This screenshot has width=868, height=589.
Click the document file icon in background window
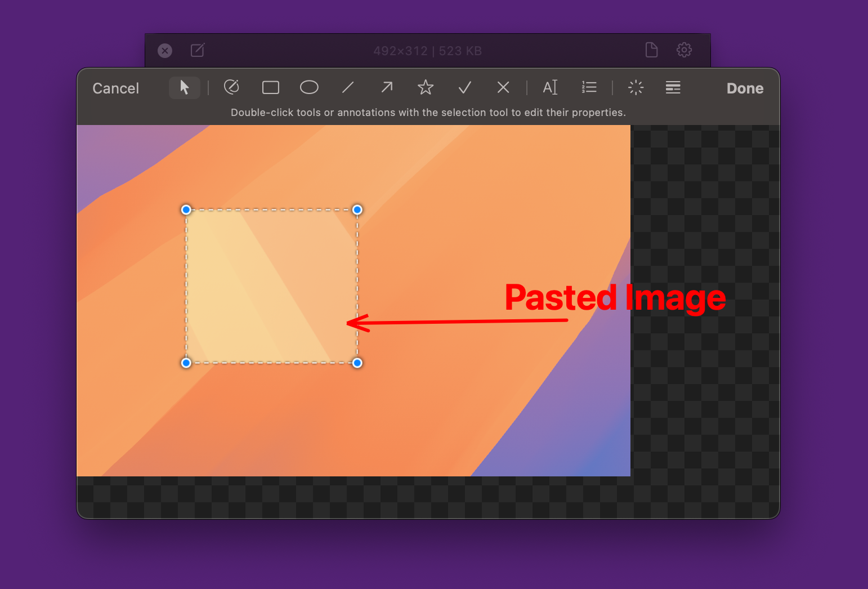(x=651, y=50)
